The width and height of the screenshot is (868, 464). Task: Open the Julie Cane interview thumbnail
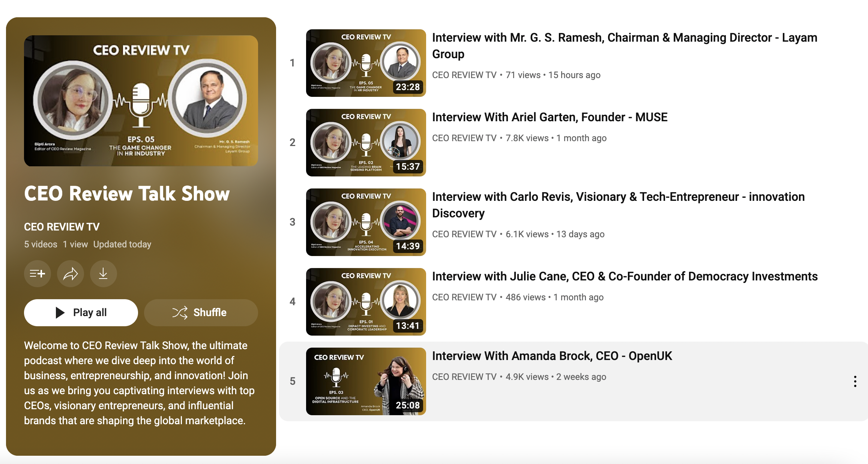coord(366,302)
